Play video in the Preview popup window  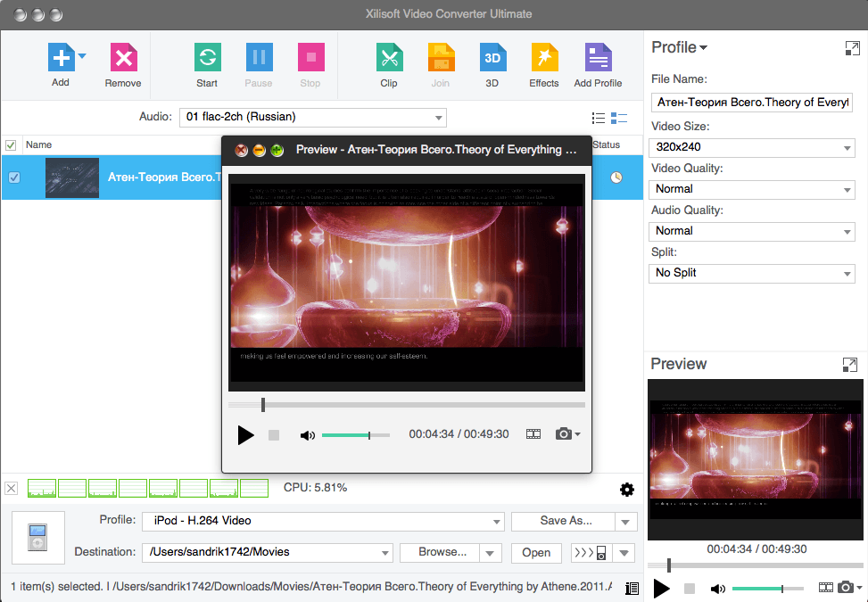click(x=245, y=435)
